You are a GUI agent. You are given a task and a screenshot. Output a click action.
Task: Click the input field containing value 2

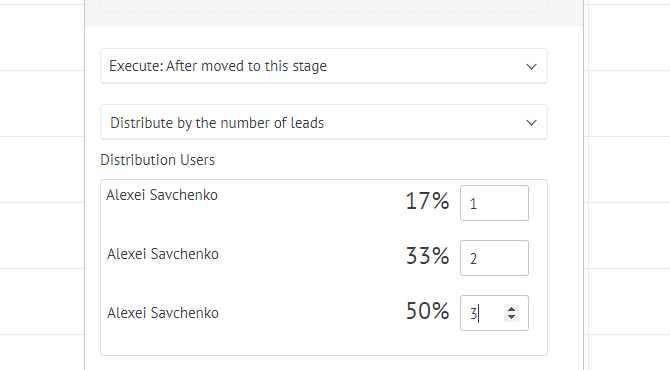(494, 258)
